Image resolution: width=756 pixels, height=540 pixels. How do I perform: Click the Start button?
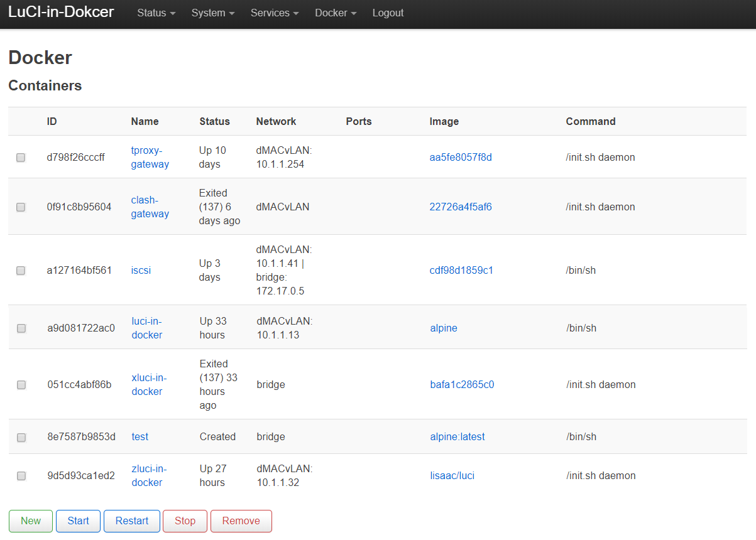(78, 521)
